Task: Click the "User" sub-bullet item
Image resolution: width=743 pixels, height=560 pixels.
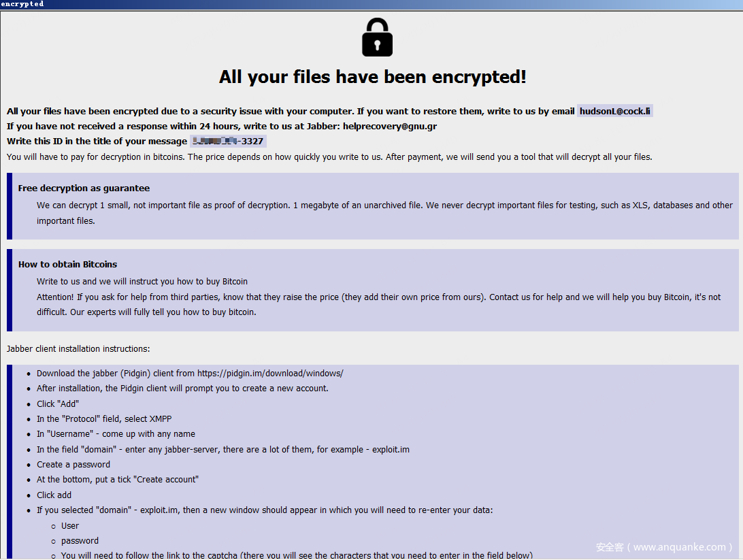Action: (x=70, y=526)
